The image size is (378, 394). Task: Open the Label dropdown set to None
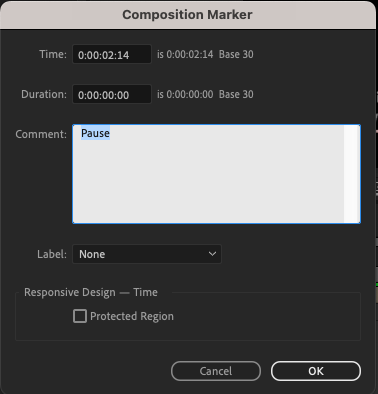tap(147, 254)
